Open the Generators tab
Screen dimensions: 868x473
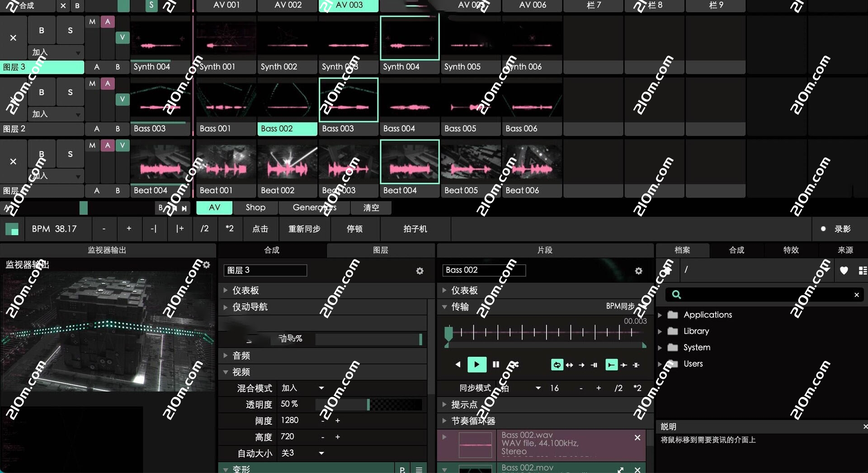314,208
